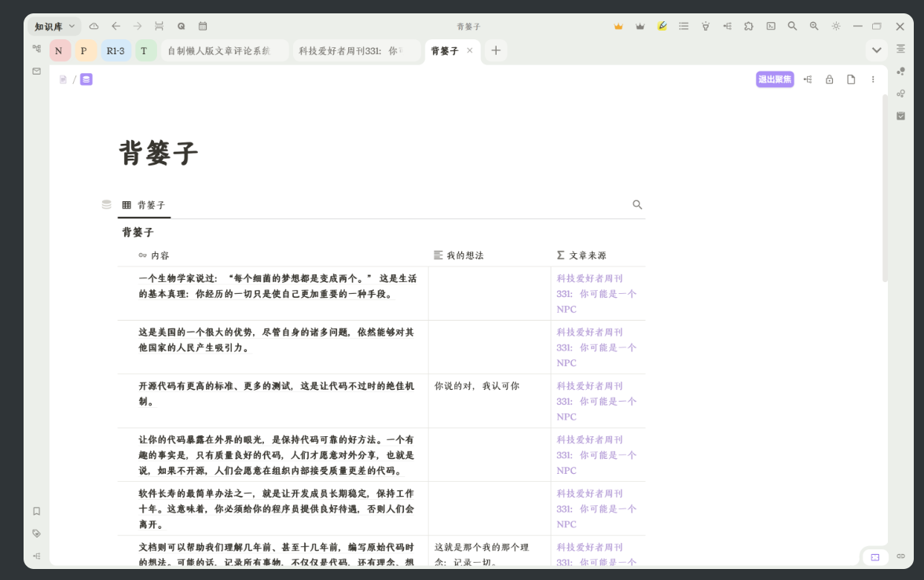Viewport: 924px width, 580px height.
Task: Click the document vertical scrollbar
Action: click(x=885, y=189)
